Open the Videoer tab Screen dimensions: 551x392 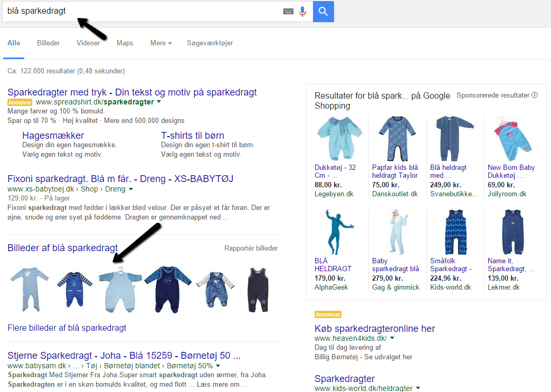(88, 43)
